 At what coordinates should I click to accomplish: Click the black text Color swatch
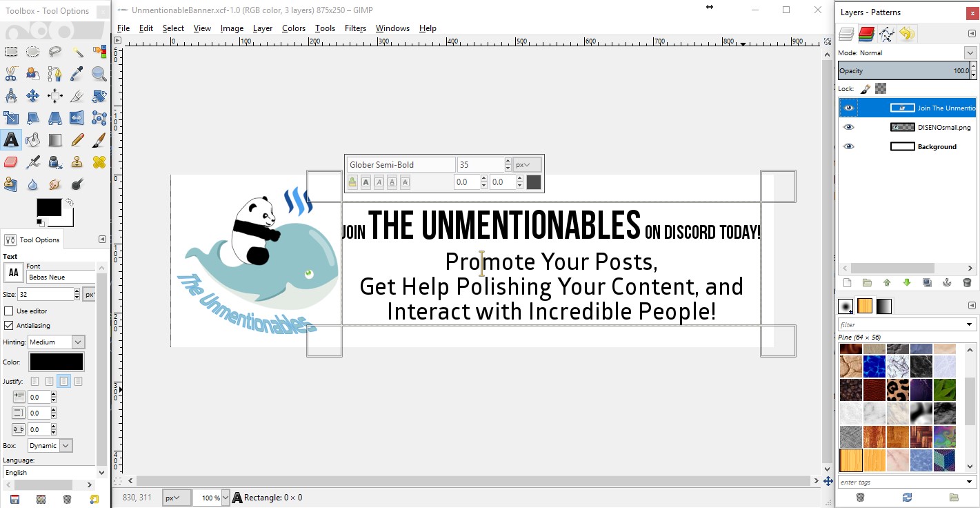click(57, 362)
